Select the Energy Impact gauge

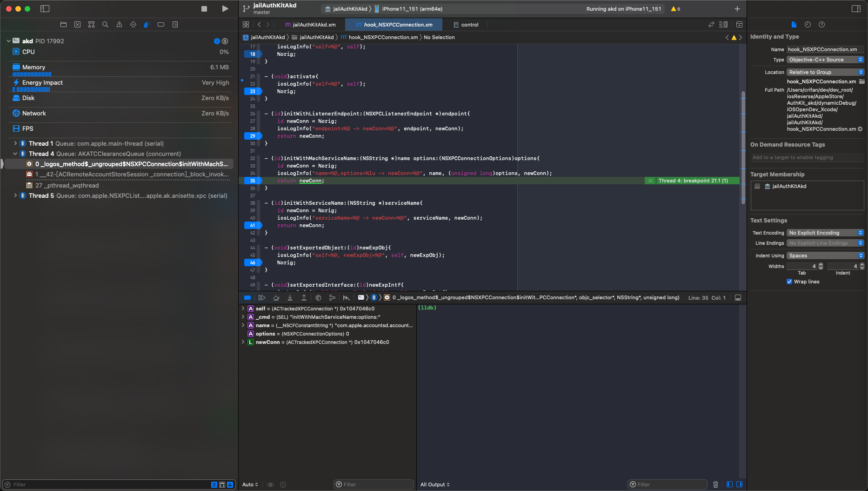(120, 85)
